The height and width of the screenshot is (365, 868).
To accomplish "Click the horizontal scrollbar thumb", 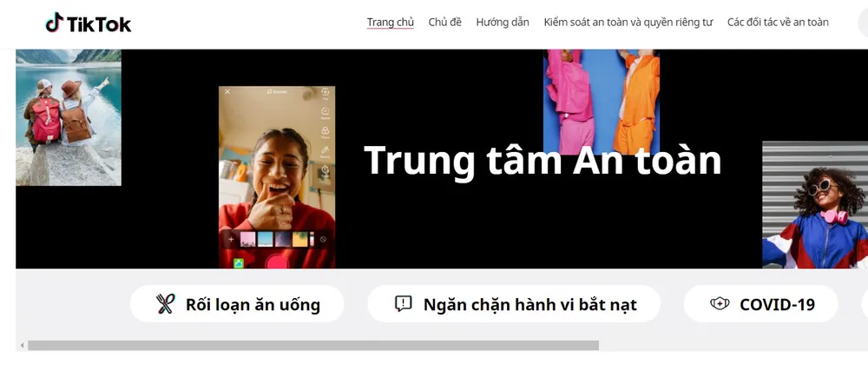I will (x=313, y=346).
